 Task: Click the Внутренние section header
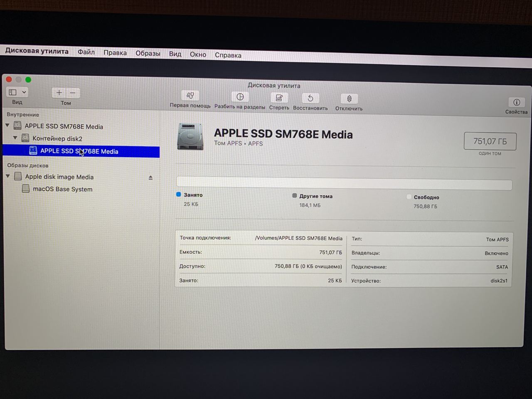[23, 114]
